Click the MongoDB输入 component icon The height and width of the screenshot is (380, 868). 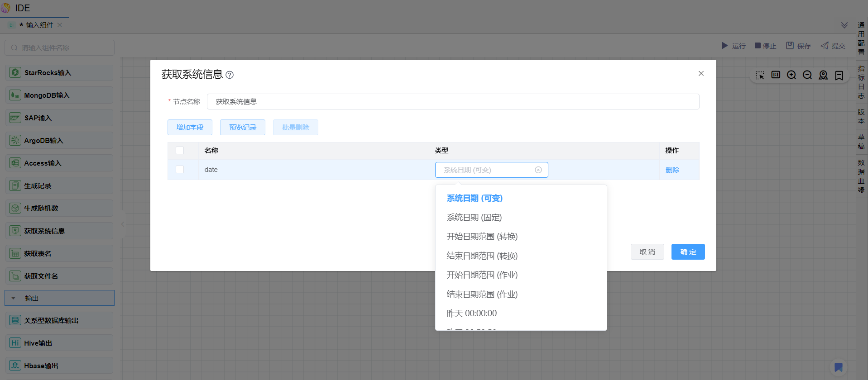(15, 95)
